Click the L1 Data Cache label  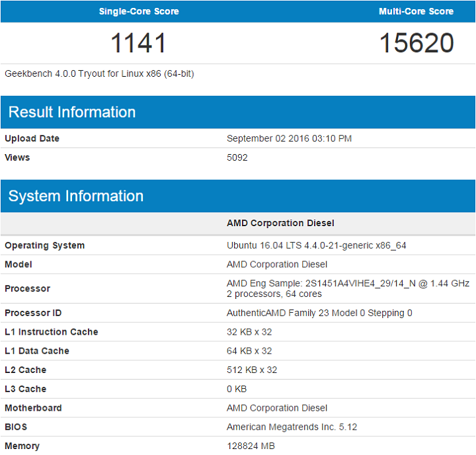click(37, 351)
